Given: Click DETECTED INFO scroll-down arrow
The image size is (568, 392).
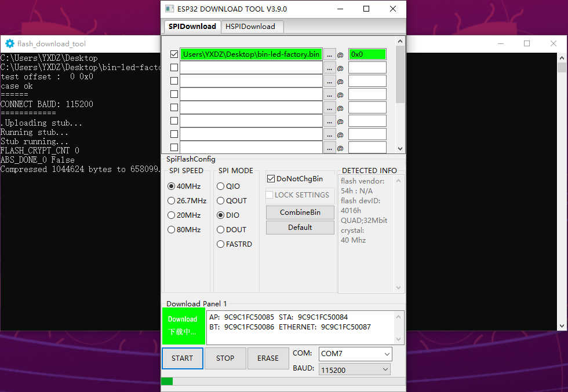Looking at the screenshot, I should tap(399, 288).
